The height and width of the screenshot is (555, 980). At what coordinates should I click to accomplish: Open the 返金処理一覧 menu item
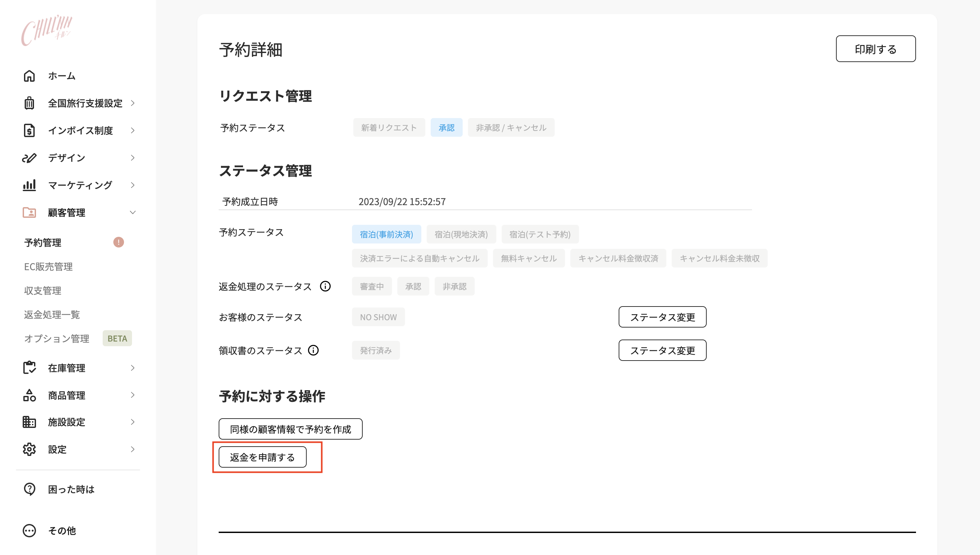tap(53, 315)
